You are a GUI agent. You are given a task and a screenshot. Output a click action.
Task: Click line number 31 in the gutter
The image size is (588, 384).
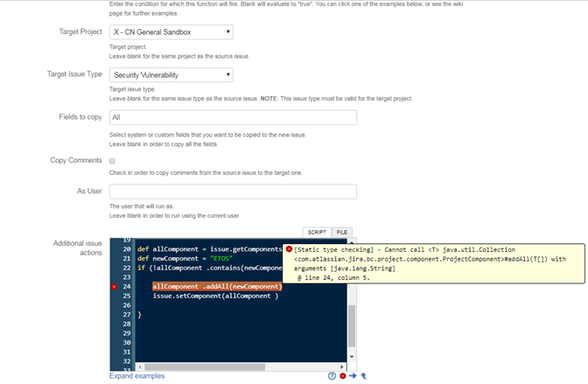(127, 353)
